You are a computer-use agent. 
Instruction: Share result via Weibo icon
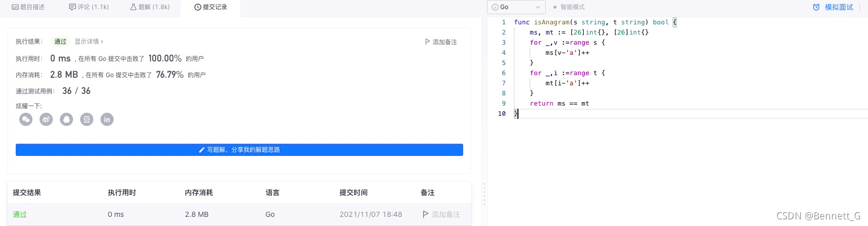pos(46,119)
